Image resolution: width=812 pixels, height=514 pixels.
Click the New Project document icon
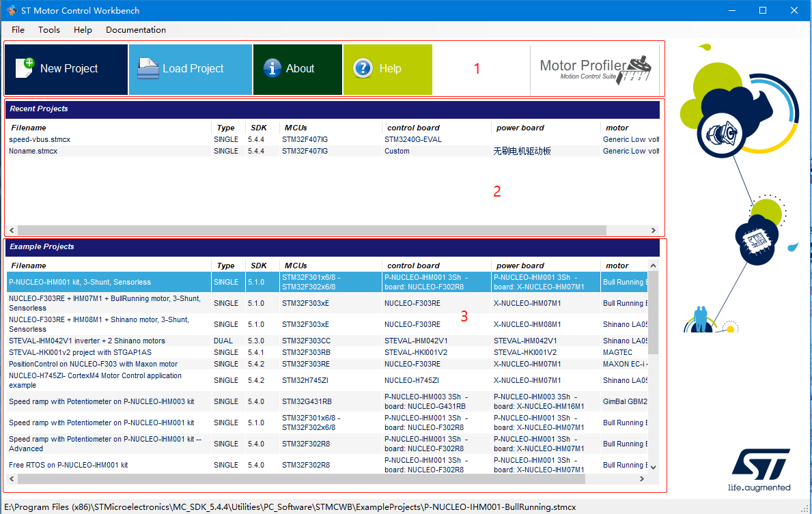pos(25,68)
